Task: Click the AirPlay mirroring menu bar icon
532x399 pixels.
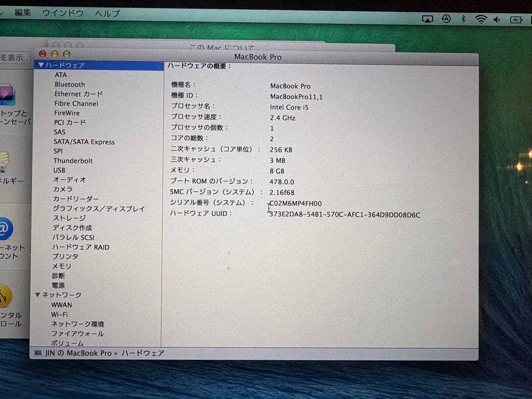Action: coord(427,19)
